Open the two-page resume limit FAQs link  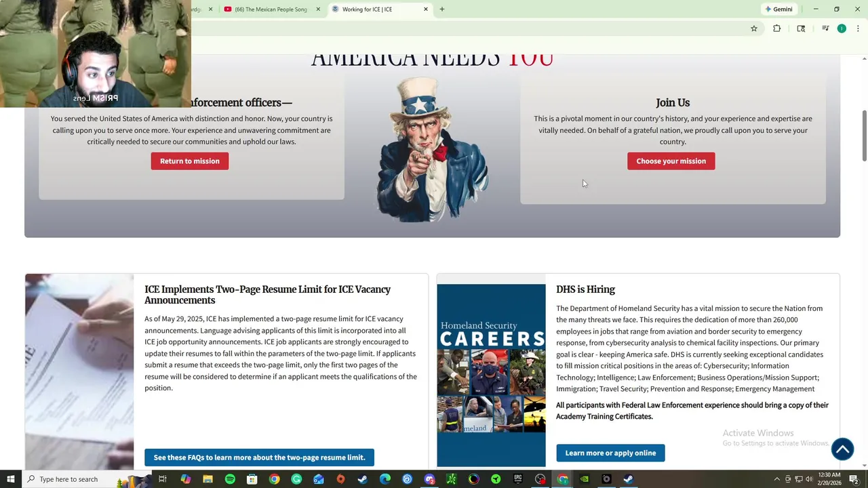[259, 457]
